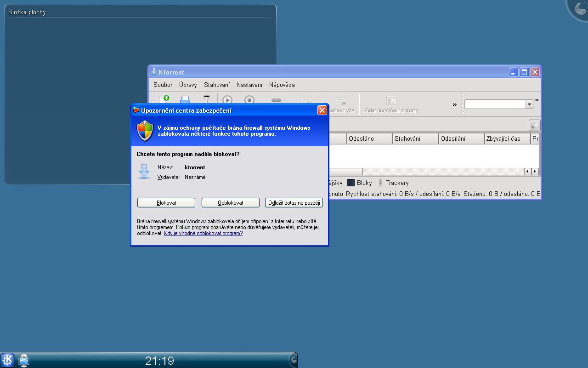Click the stop square icon in KTorrent toolbar
Image resolution: width=588 pixels, height=368 pixels.
[x=249, y=100]
